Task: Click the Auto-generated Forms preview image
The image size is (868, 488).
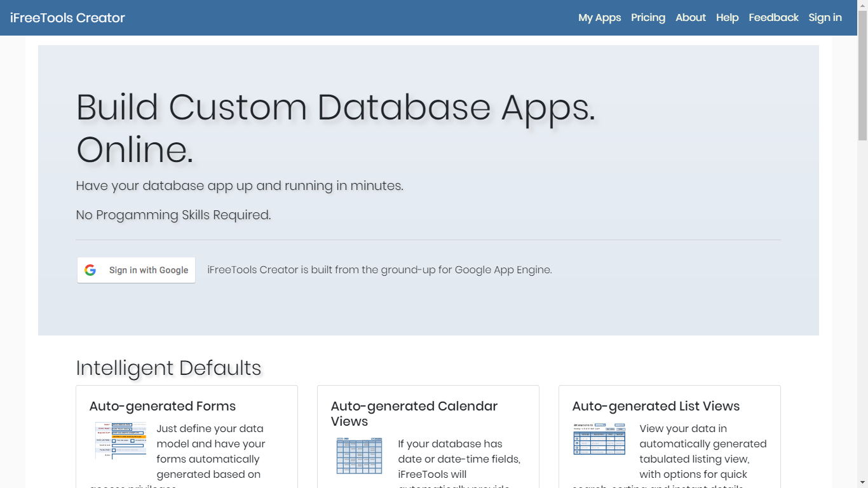Action: (x=120, y=440)
